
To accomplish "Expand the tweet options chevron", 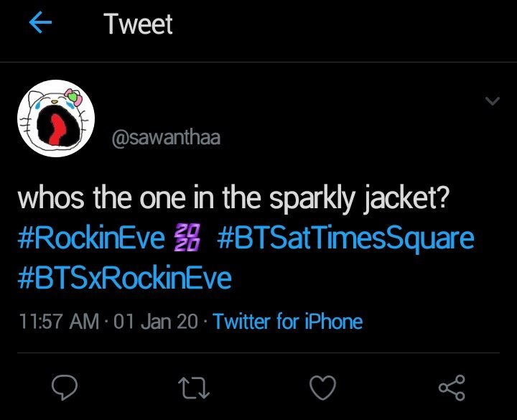I will pos(492,102).
